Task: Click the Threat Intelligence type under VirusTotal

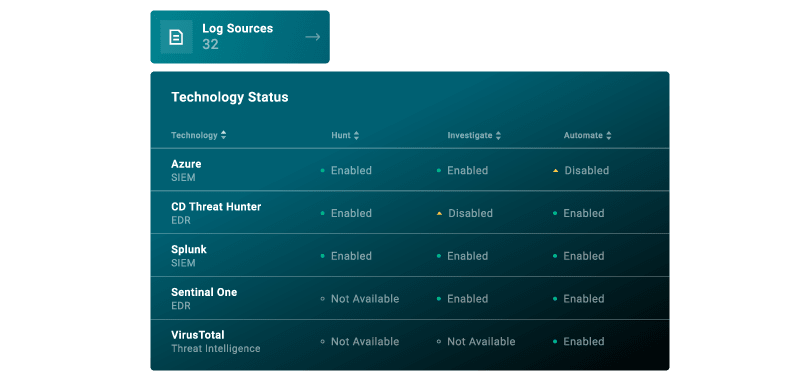Action: pos(216,348)
